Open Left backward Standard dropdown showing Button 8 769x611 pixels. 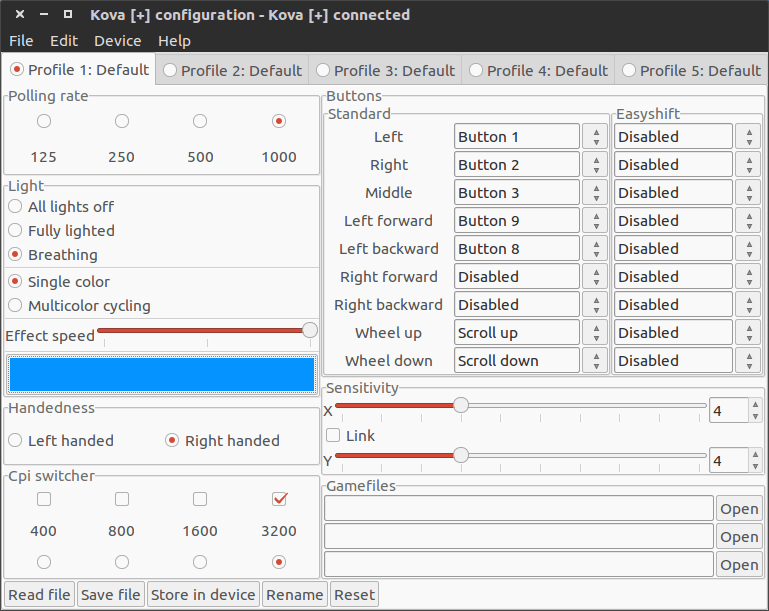(x=517, y=249)
